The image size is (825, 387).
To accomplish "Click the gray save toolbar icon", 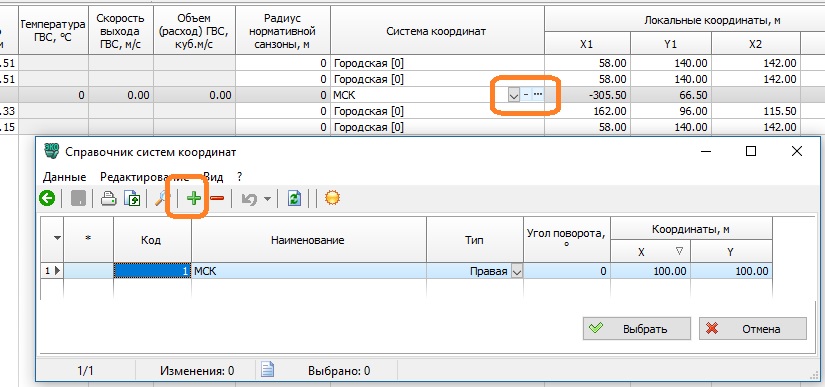I will 78,199.
